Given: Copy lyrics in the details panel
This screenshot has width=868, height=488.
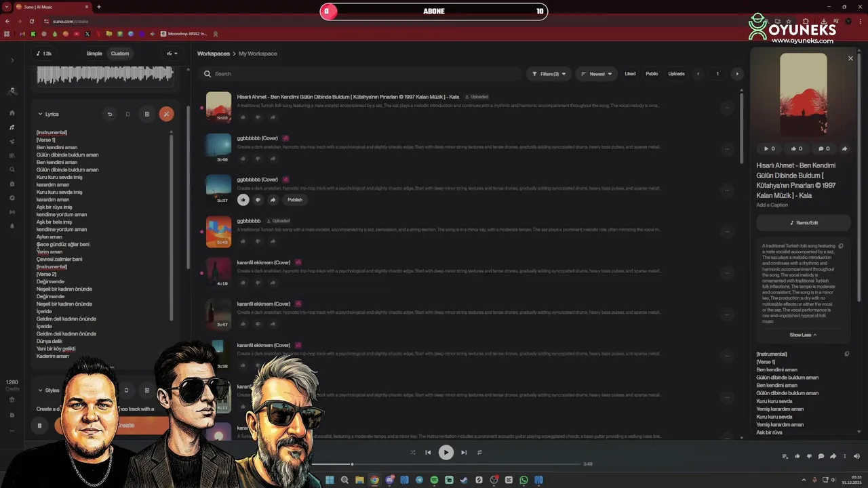Looking at the screenshot, I should 846,354.
